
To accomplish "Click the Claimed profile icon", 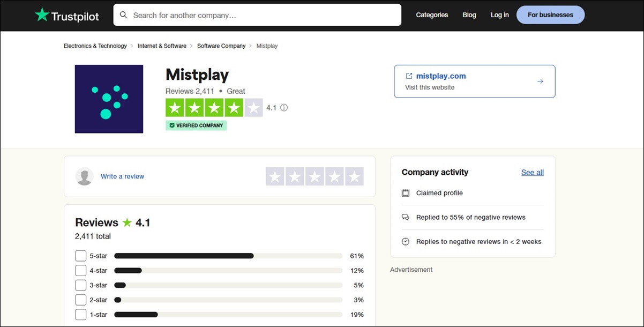I will (406, 193).
